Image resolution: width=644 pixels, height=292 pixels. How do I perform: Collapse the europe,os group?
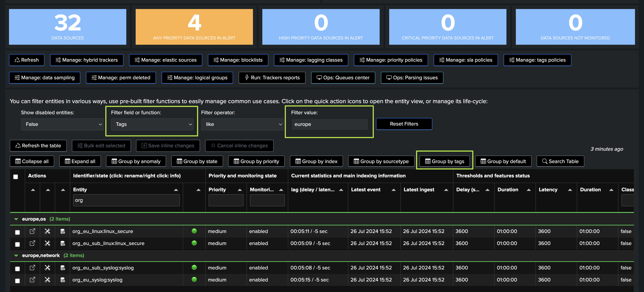click(16, 219)
